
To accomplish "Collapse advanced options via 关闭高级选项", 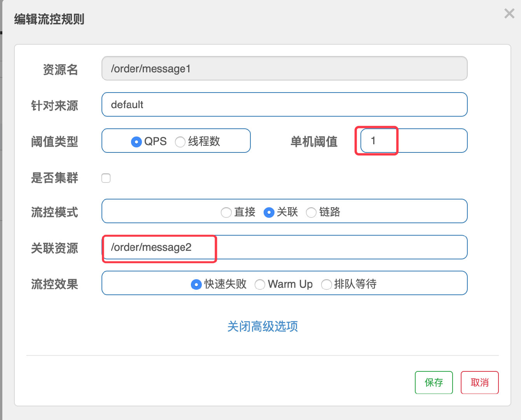I will (262, 326).
